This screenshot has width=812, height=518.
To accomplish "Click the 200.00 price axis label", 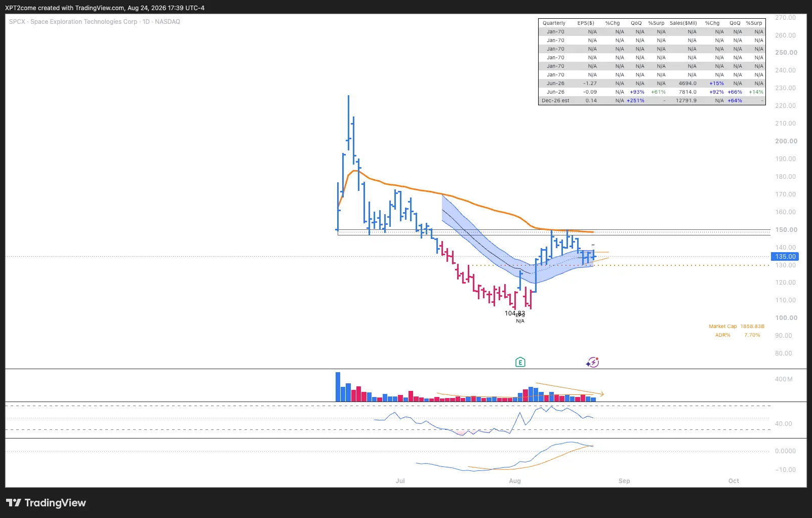I will 786,141.
